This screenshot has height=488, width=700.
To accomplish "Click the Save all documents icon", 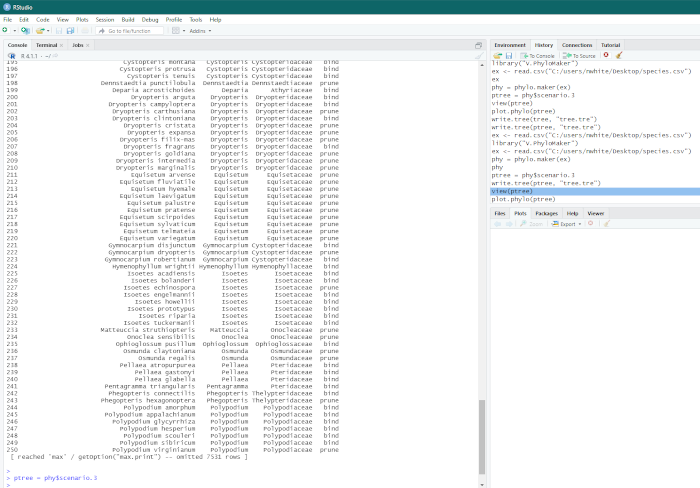I will click(71, 30).
